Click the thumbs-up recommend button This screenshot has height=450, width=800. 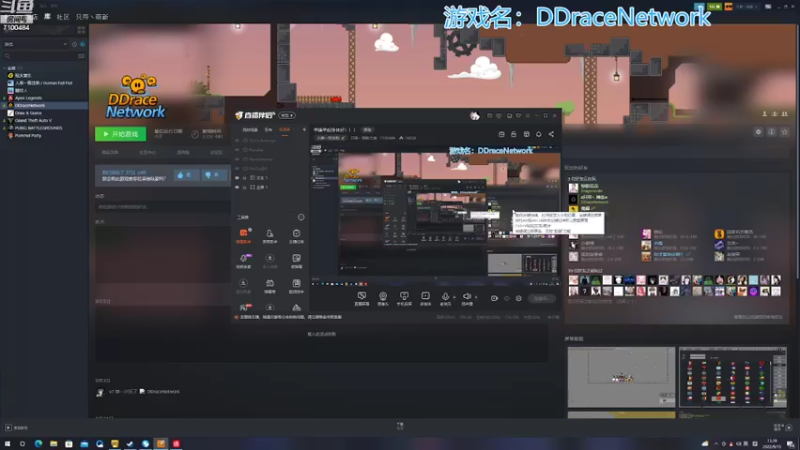click(186, 175)
